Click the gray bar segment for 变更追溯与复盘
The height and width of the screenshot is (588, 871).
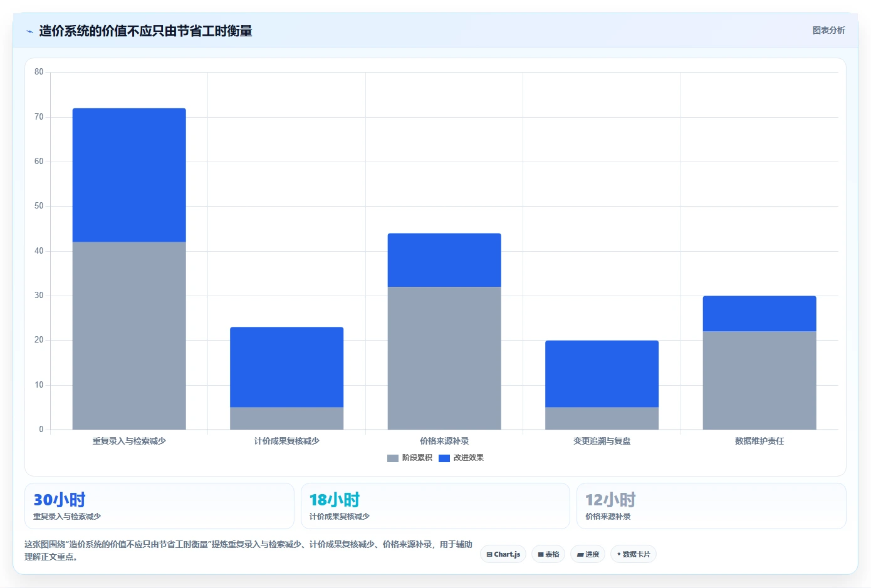[x=602, y=418]
